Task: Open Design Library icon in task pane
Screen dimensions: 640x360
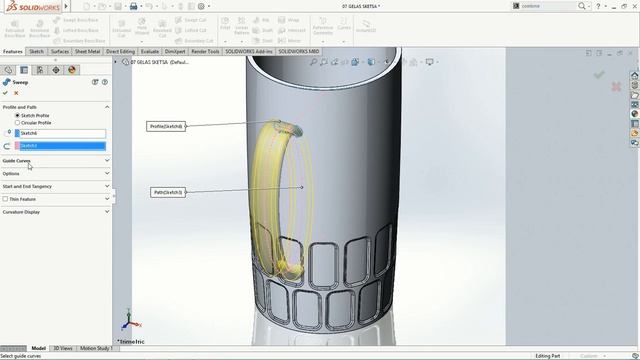Action: pos(635,85)
